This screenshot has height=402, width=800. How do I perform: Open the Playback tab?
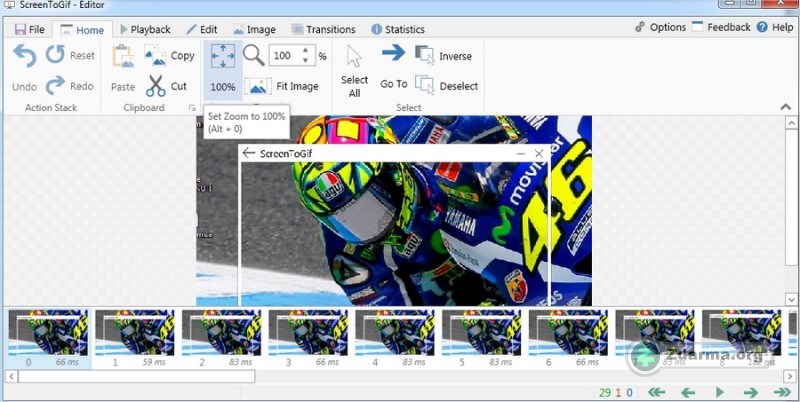(x=145, y=30)
